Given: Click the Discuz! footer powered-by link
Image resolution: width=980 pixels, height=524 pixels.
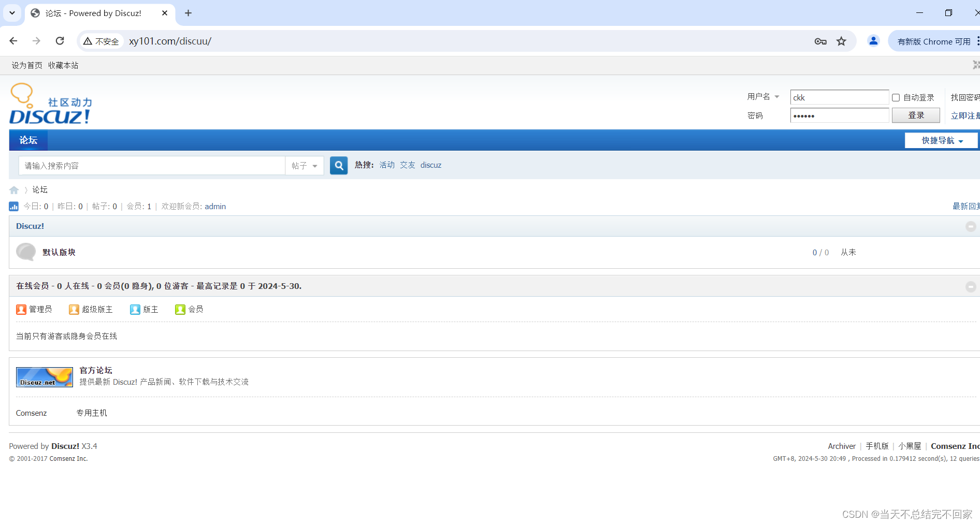Looking at the screenshot, I should [65, 446].
